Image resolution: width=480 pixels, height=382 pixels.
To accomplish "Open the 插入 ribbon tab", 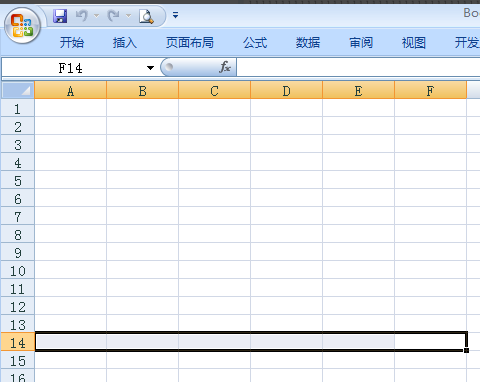I will point(125,43).
